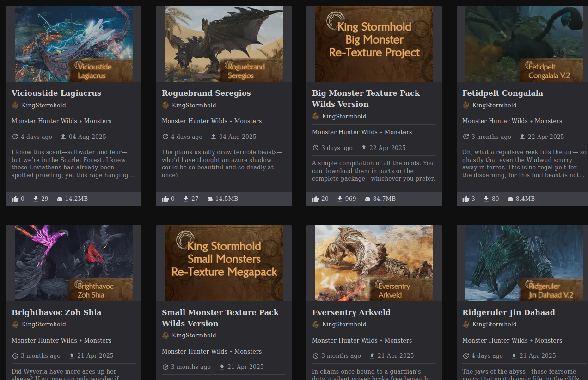Viewport: 588px width, 380px height.
Task: Open Eversentry Arkveld preview thumbnail
Action: tap(374, 263)
